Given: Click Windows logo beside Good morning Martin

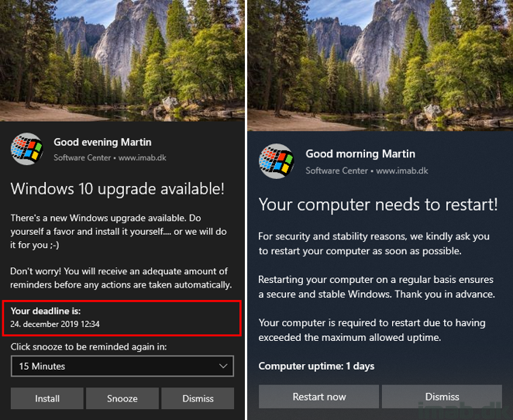Looking at the screenshot, I should (x=277, y=161).
